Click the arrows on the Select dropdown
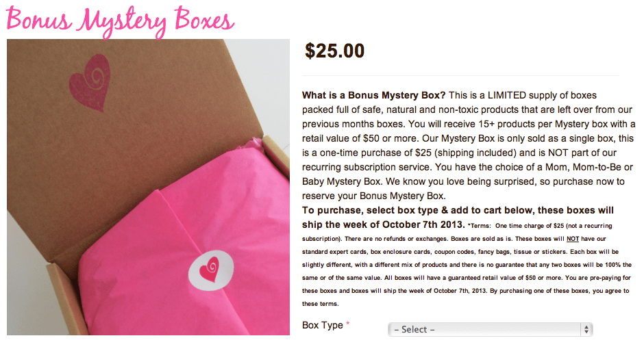The image size is (644, 349). [586, 329]
